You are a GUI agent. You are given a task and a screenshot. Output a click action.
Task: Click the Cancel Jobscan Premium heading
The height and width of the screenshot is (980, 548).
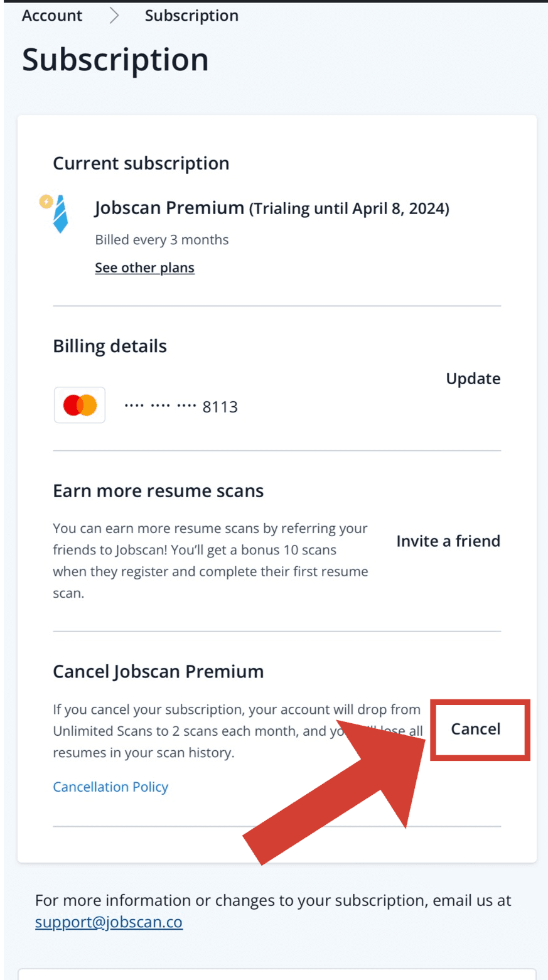coord(158,672)
